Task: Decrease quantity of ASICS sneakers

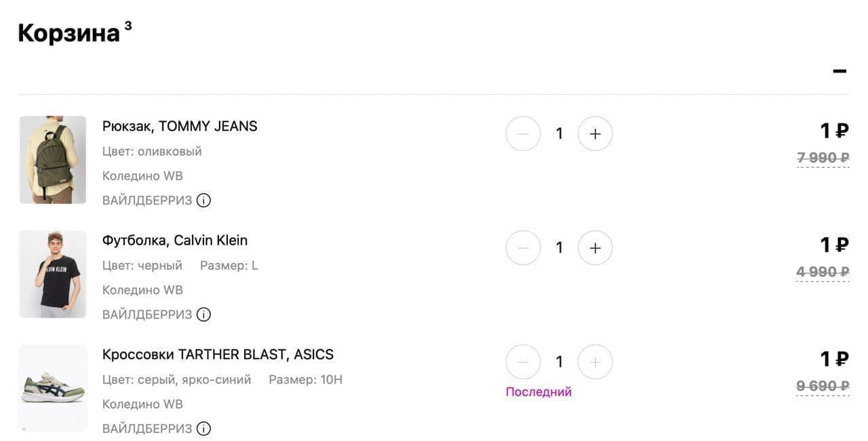Action: pyautogui.click(x=523, y=362)
